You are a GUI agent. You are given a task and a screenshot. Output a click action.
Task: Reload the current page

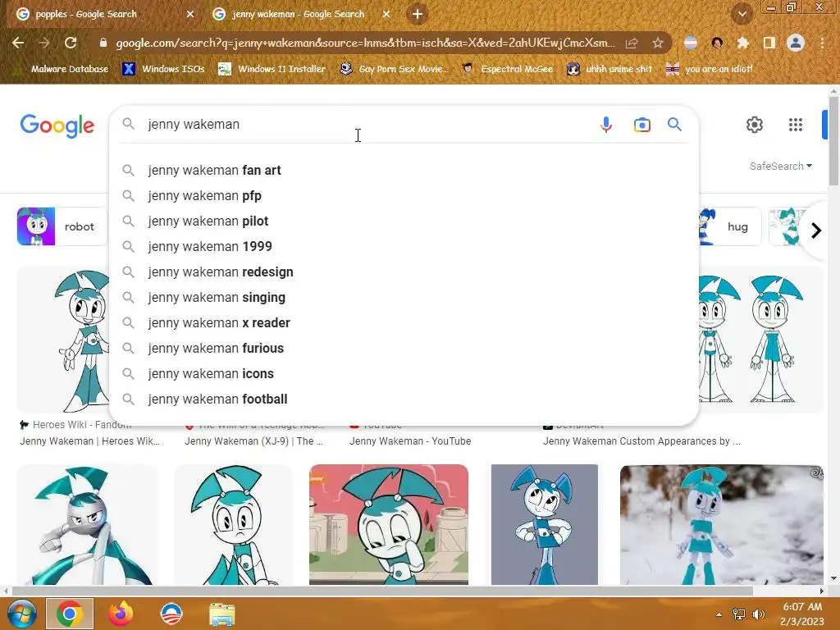[x=71, y=43]
